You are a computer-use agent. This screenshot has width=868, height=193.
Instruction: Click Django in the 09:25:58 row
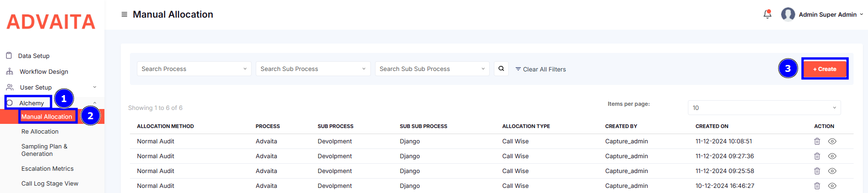[410, 171]
